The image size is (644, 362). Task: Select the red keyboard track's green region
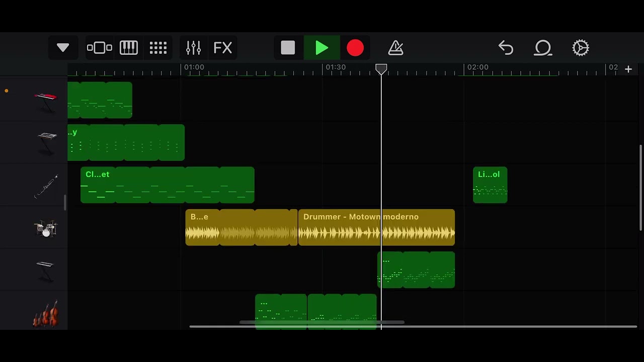click(100, 100)
